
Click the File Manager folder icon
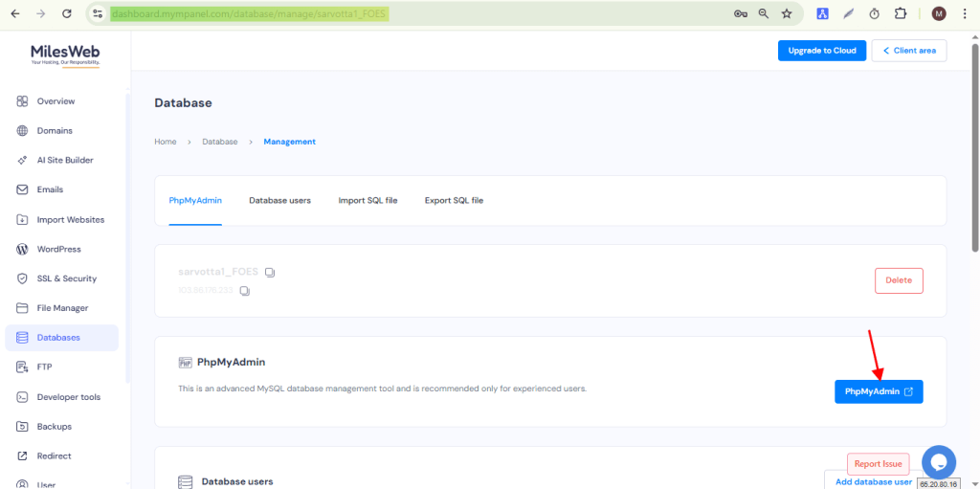point(23,307)
